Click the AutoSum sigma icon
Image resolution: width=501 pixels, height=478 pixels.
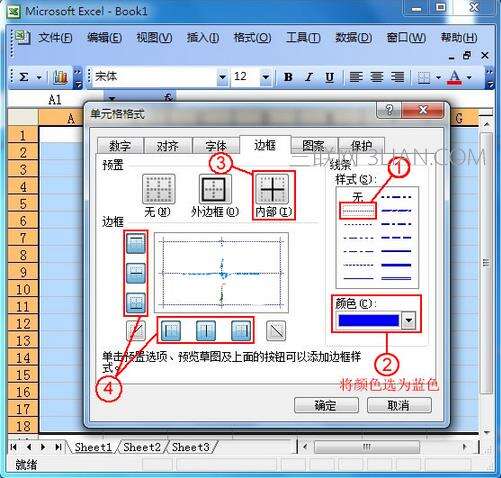[23, 77]
